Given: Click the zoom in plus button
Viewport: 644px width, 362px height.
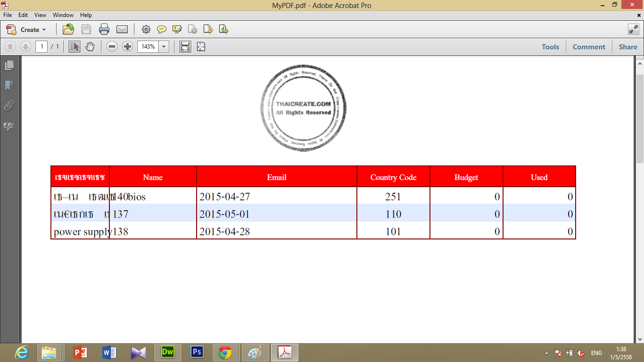Looking at the screenshot, I should 127,47.
